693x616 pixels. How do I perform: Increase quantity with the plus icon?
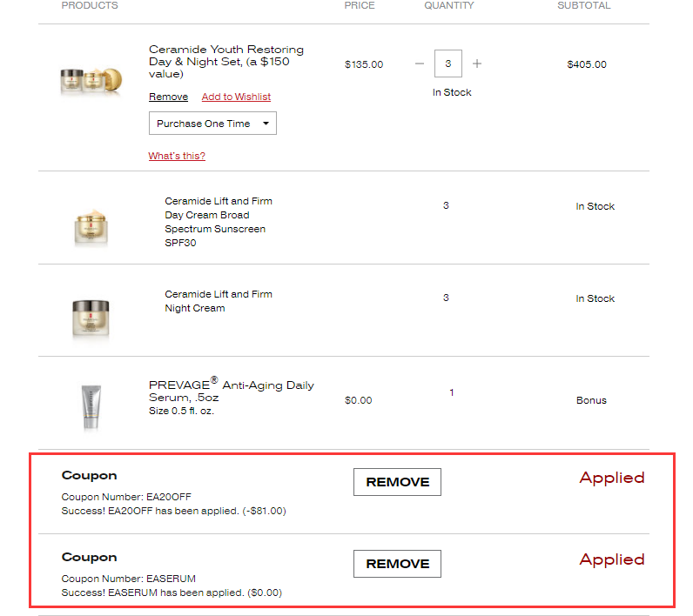[477, 64]
